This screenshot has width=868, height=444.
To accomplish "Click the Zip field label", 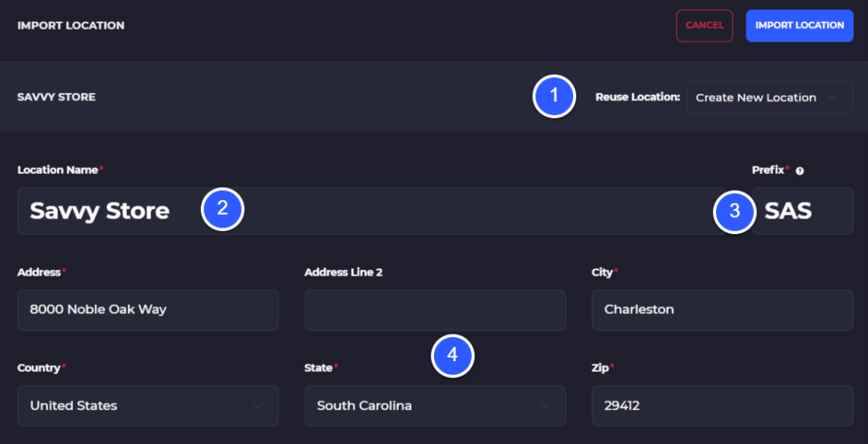I will click(599, 368).
